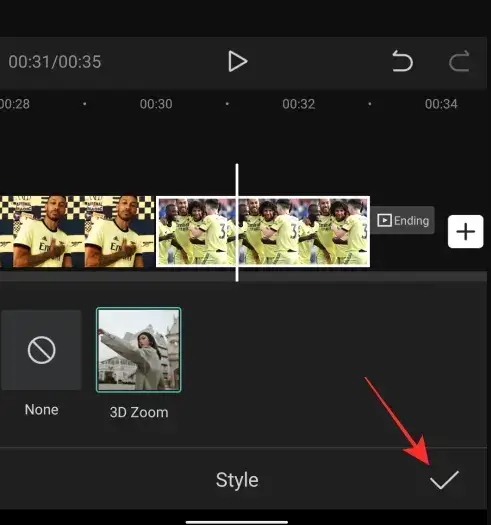Tap the 00:31/00:35 time readout
491x525 pixels.
[x=55, y=62]
